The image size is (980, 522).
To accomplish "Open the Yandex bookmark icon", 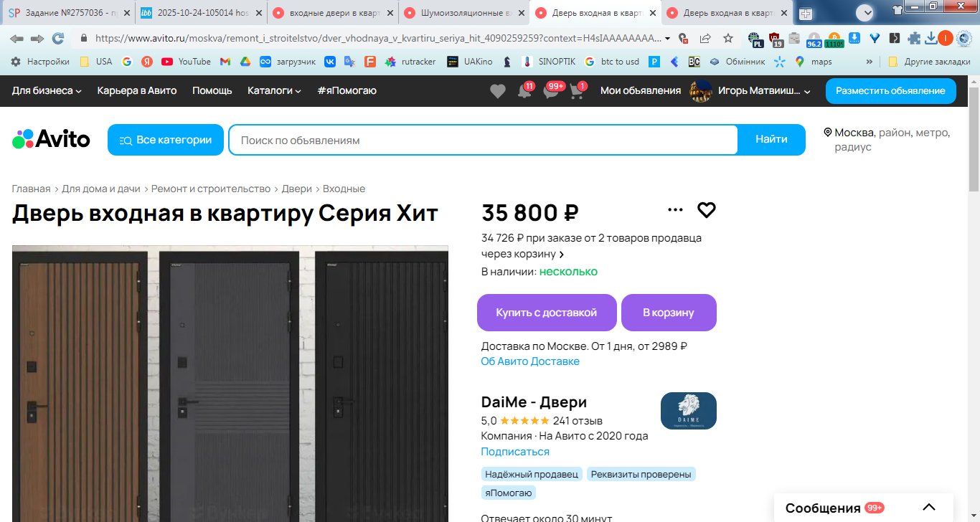I will pos(147,62).
